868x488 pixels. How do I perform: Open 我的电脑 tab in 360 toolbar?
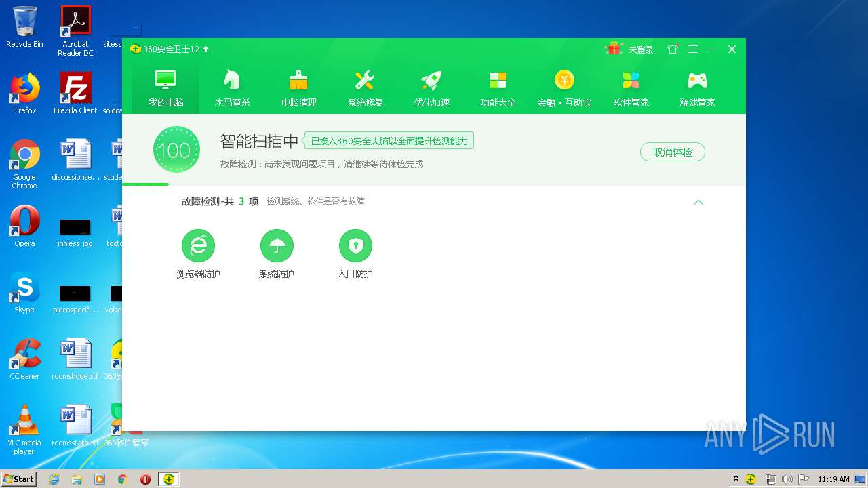pos(165,88)
